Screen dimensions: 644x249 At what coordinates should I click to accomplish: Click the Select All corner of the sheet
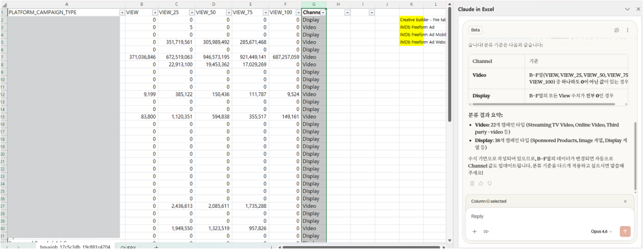(3, 4)
